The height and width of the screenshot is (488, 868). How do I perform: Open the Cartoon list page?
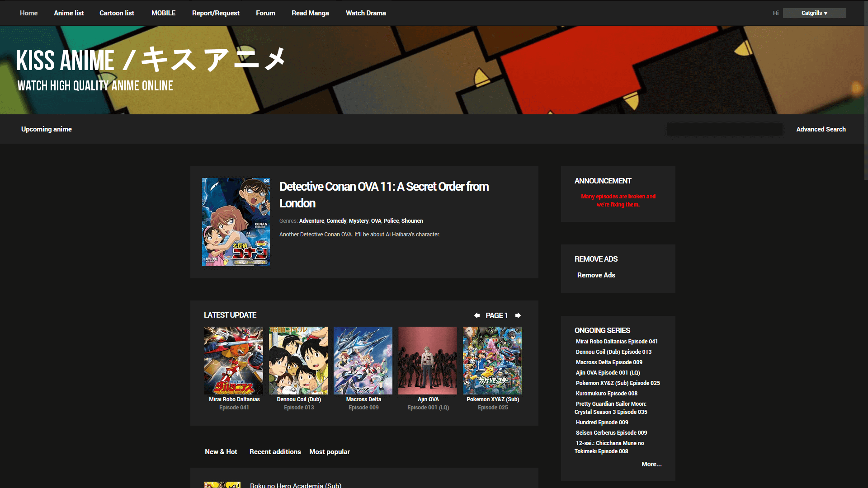click(117, 13)
